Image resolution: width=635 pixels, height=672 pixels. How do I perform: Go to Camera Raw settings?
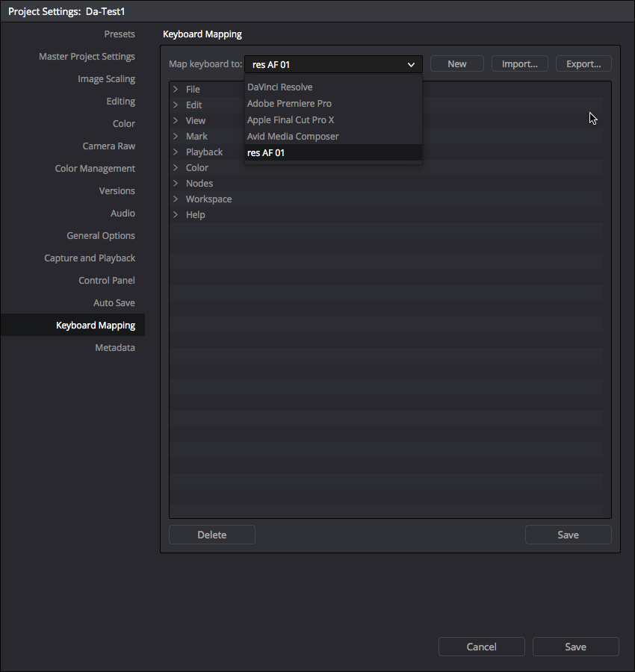tap(108, 146)
